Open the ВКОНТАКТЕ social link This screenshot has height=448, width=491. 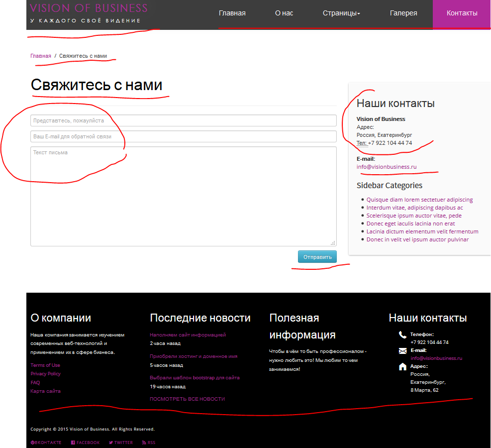coord(46,443)
